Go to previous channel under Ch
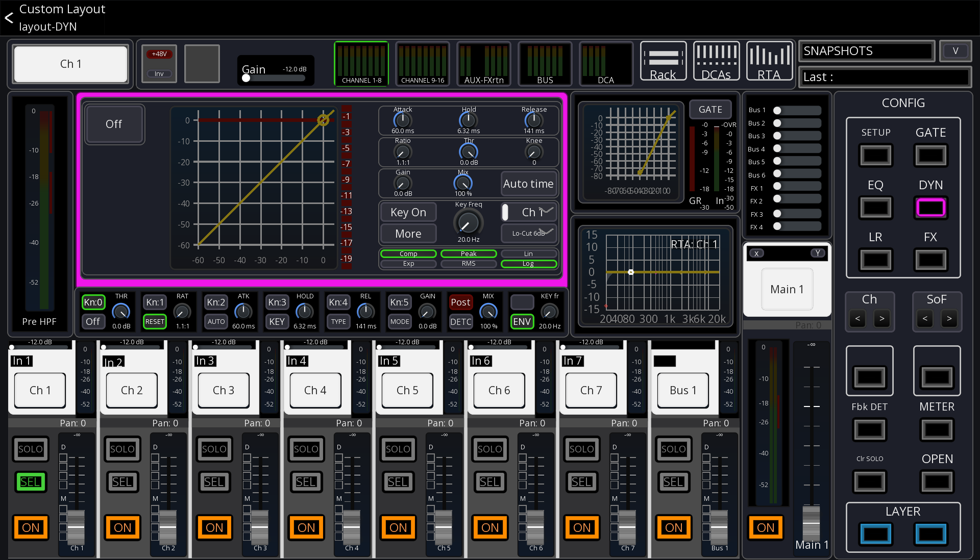Image resolution: width=980 pixels, height=560 pixels. (857, 319)
